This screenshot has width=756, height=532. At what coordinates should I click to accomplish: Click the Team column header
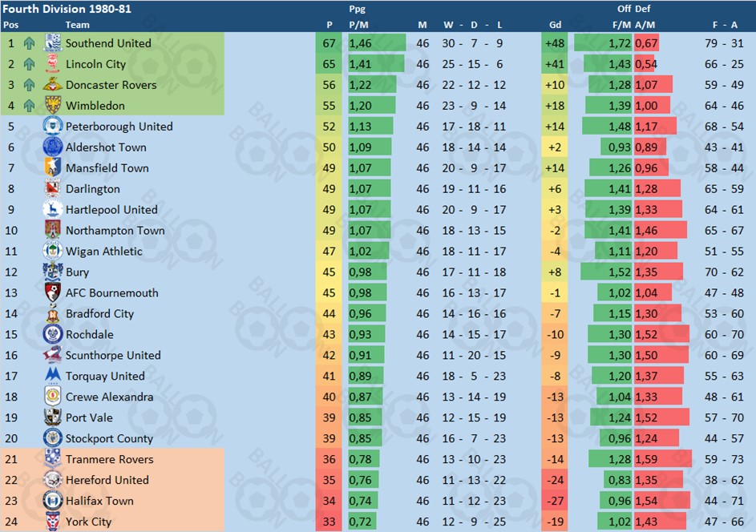[77, 25]
